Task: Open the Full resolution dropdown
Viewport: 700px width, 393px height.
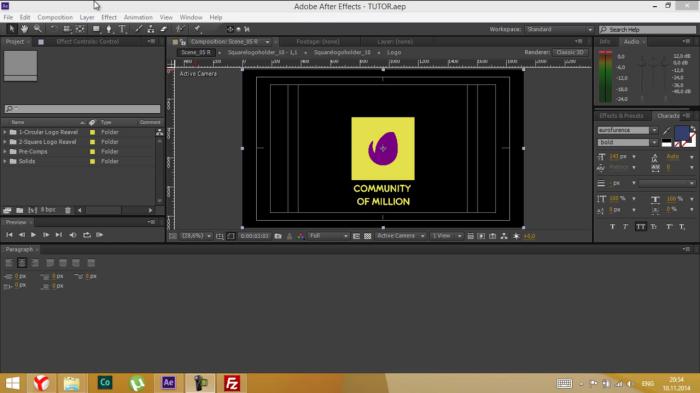Action: coord(328,236)
